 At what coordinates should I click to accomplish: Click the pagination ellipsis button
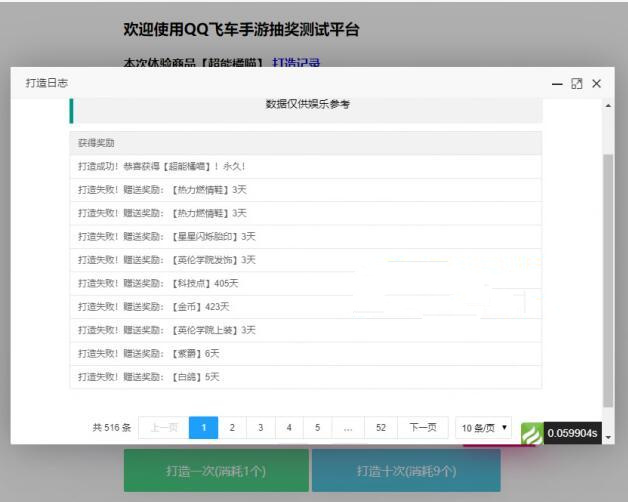click(x=348, y=427)
